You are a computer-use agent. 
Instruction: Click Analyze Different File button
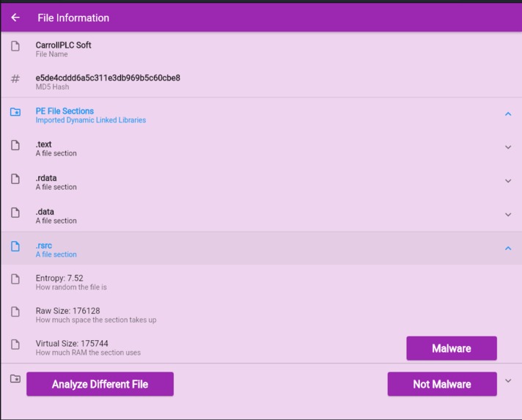click(x=100, y=384)
